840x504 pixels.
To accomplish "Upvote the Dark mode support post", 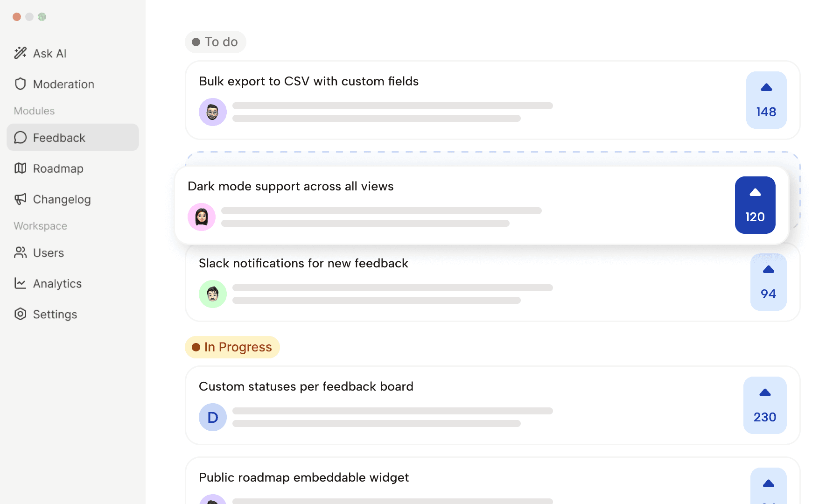I will (x=755, y=205).
